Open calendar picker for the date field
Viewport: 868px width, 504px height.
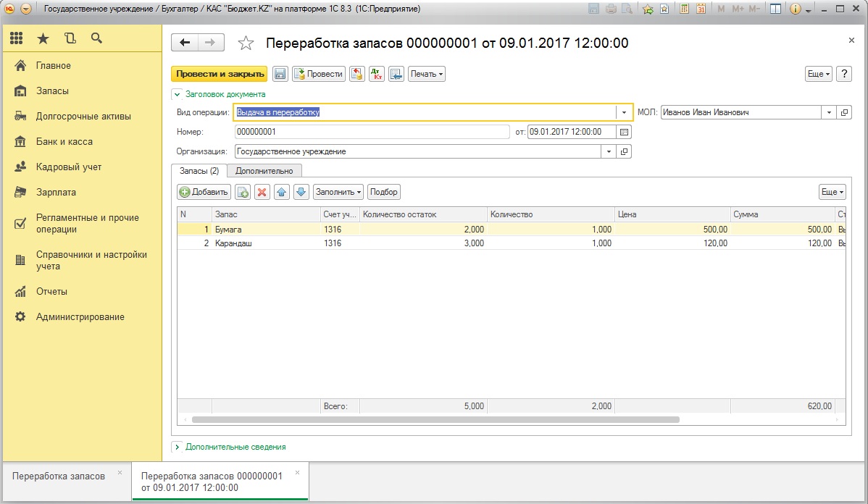point(624,132)
